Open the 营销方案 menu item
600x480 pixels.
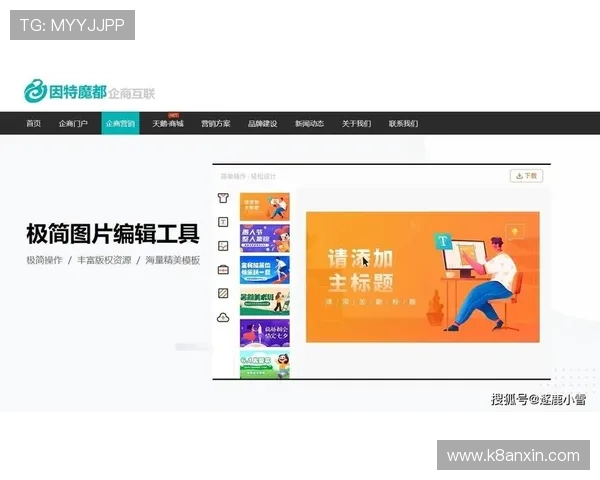216,124
